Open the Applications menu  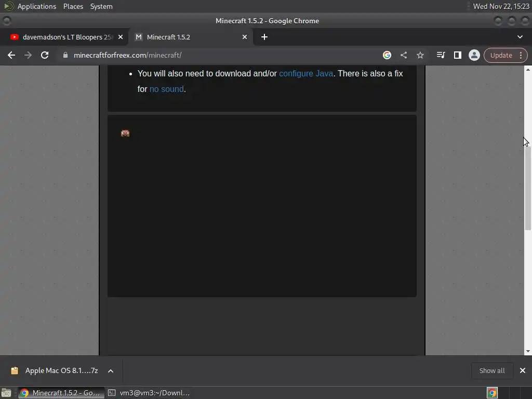(37, 6)
